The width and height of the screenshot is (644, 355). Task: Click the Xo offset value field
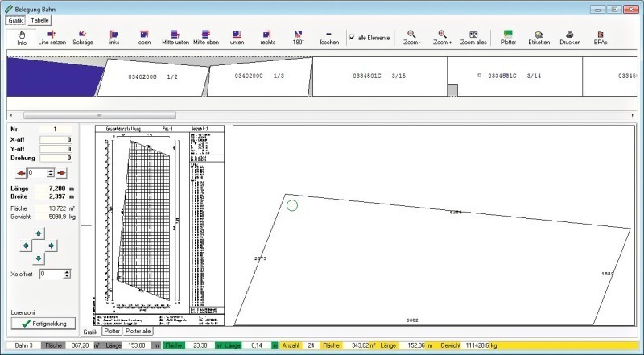(52, 274)
